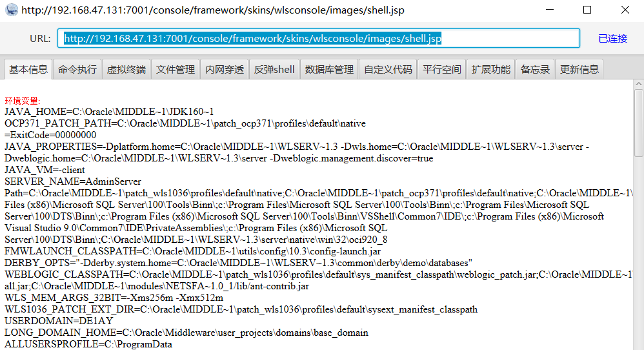Close the shell.jsp window

tap(625, 10)
